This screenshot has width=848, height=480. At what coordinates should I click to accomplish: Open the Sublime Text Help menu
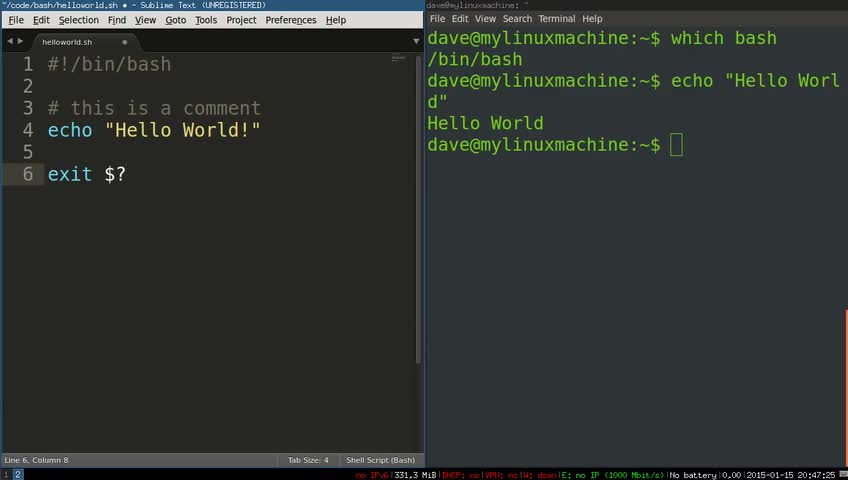336,20
